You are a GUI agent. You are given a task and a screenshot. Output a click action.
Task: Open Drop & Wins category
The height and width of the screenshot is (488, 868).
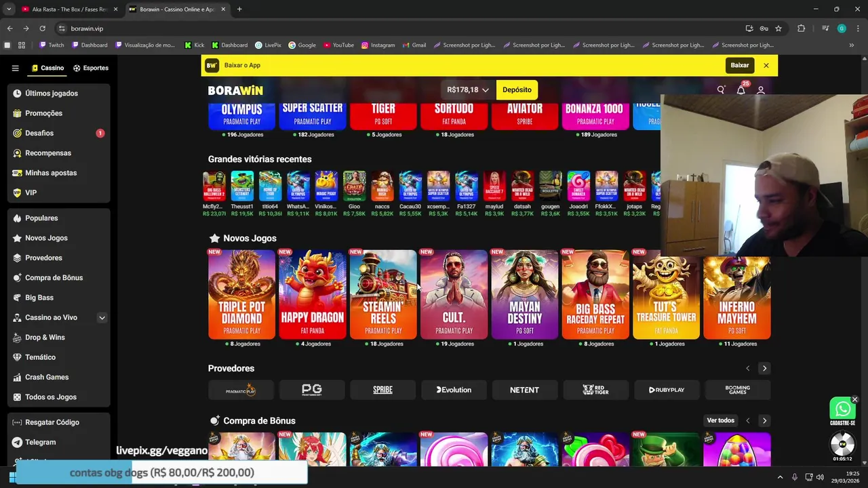58,338
